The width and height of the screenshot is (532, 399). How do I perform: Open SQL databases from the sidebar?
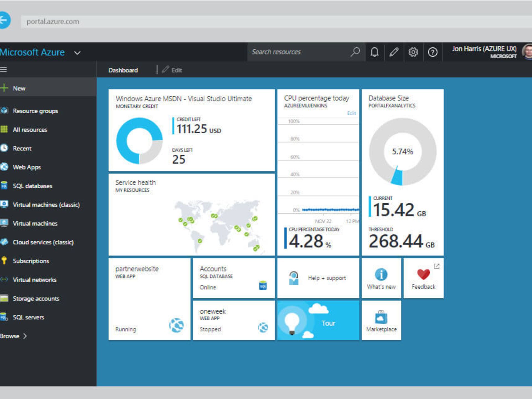32,186
